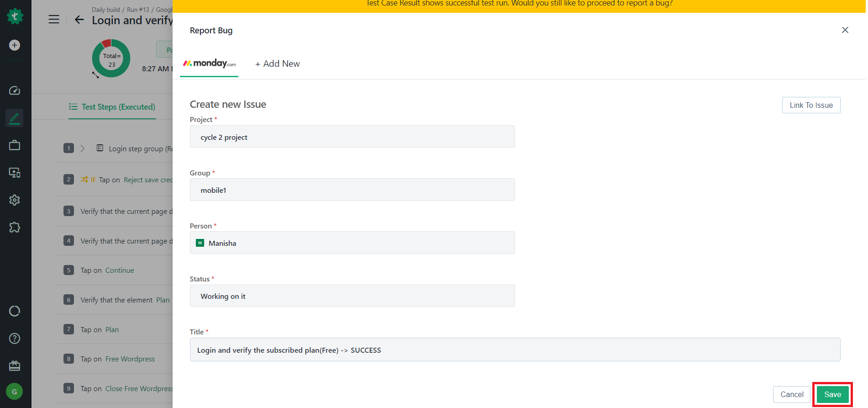
Task: Click the Manisha avatar icon
Action: click(200, 243)
